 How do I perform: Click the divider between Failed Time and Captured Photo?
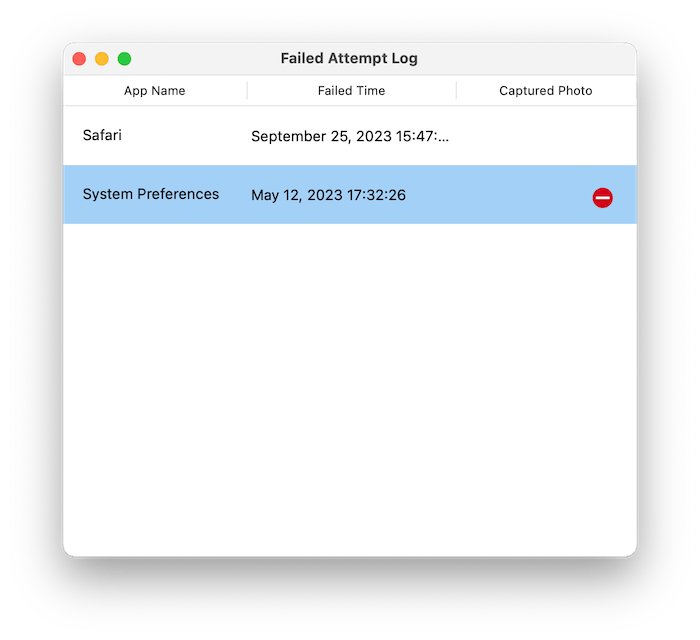(456, 91)
